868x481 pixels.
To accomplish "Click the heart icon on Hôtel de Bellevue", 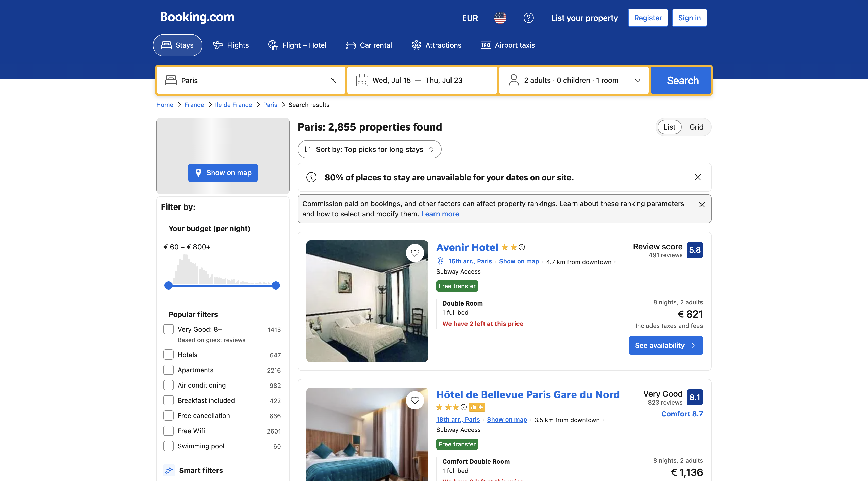I will pyautogui.click(x=415, y=400).
